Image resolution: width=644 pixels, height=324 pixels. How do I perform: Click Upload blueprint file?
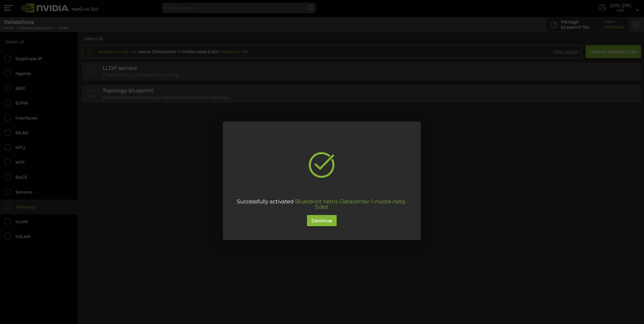(x=613, y=52)
